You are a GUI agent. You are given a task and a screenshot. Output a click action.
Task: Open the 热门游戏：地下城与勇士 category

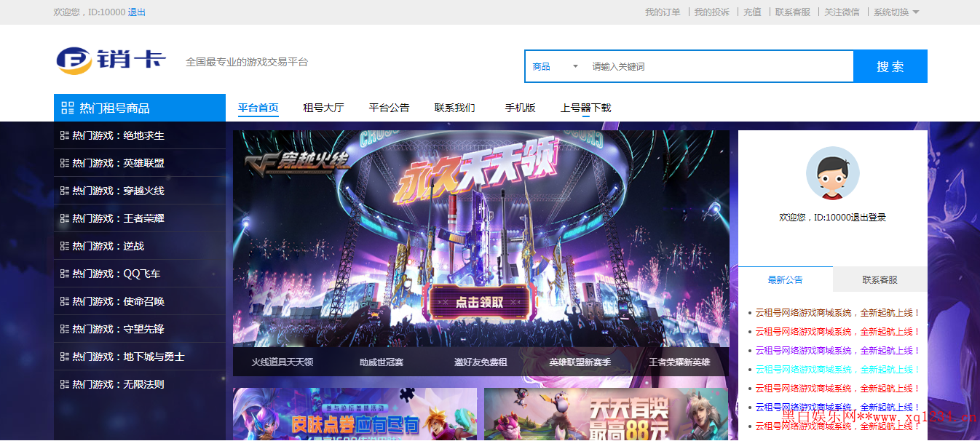pos(140,357)
